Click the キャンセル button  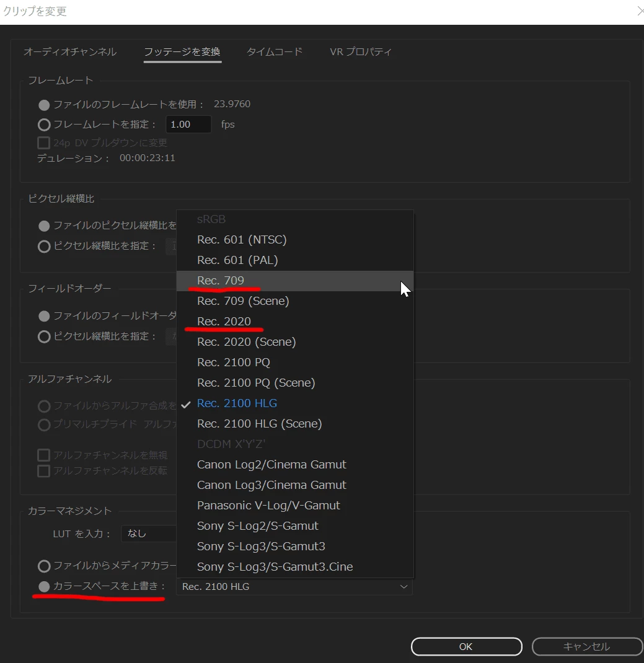587,646
